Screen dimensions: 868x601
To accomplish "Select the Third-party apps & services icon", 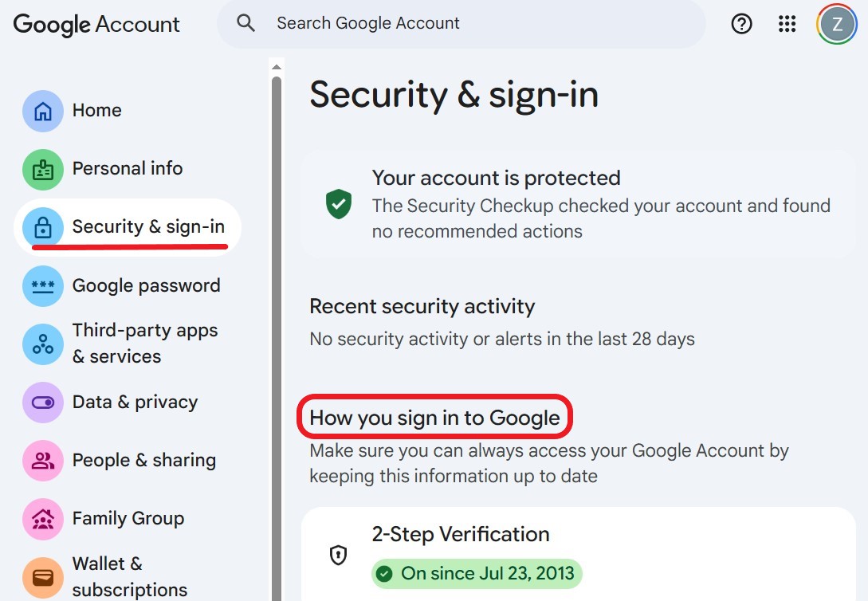I will (x=42, y=343).
